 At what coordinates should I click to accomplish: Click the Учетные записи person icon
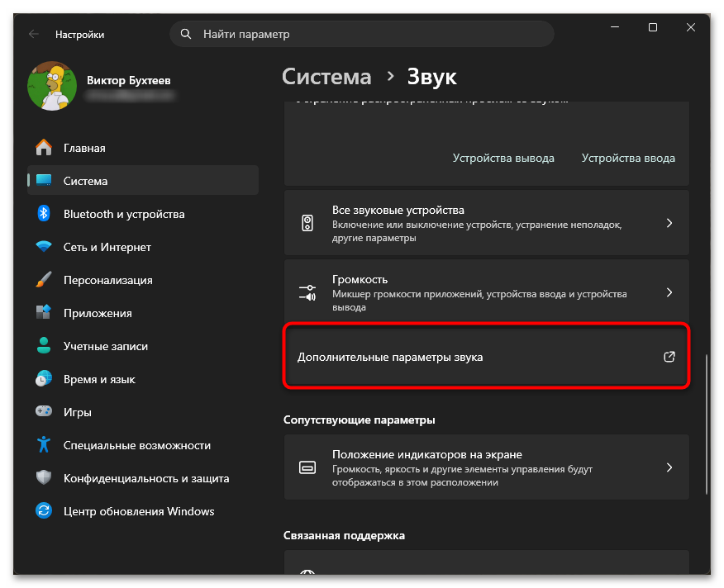44,346
